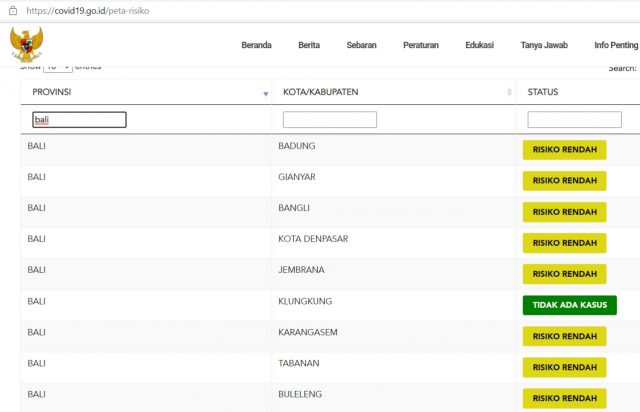Click Tanya Jawab in navigation
The height and width of the screenshot is (412, 640).
tap(544, 45)
